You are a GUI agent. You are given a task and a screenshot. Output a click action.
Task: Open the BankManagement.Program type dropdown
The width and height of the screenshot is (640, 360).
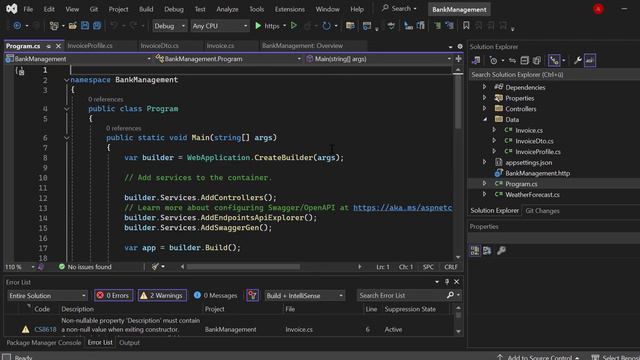(228, 59)
